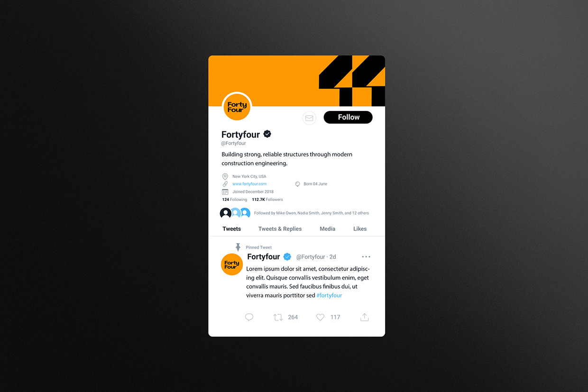Click the share upload icon
Image resolution: width=588 pixels, height=392 pixels.
pyautogui.click(x=364, y=317)
